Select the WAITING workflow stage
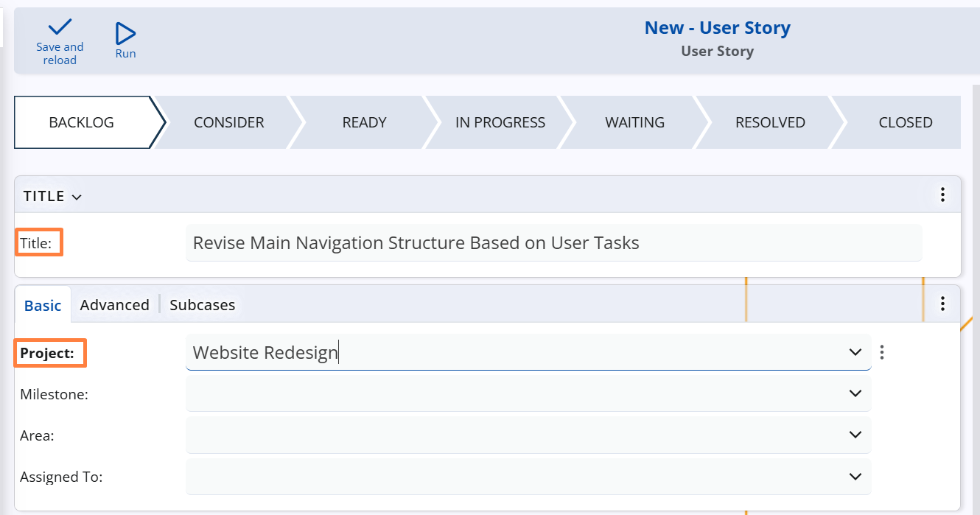This screenshot has width=980, height=515. coord(634,122)
